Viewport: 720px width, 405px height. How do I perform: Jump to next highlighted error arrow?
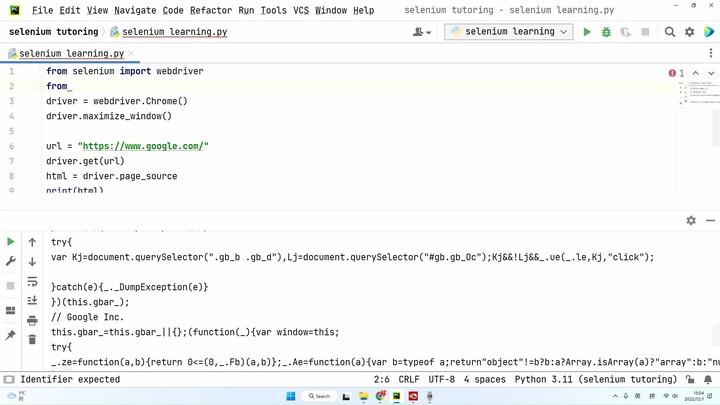click(711, 73)
